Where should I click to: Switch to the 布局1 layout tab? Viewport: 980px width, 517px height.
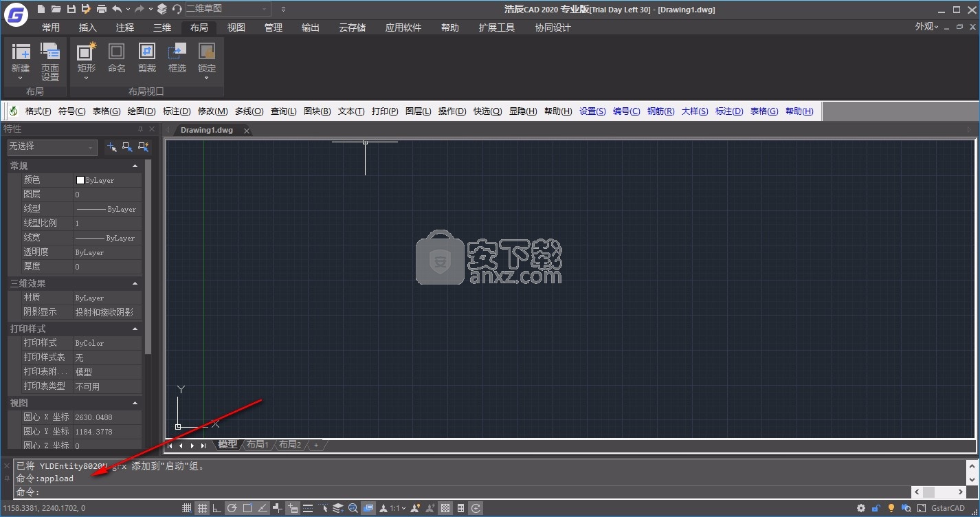coord(258,445)
